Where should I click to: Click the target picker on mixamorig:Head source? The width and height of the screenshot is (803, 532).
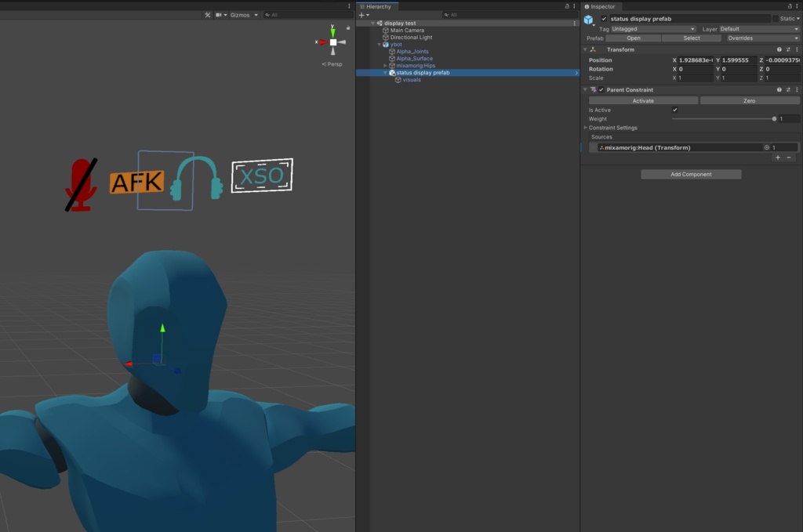767,147
